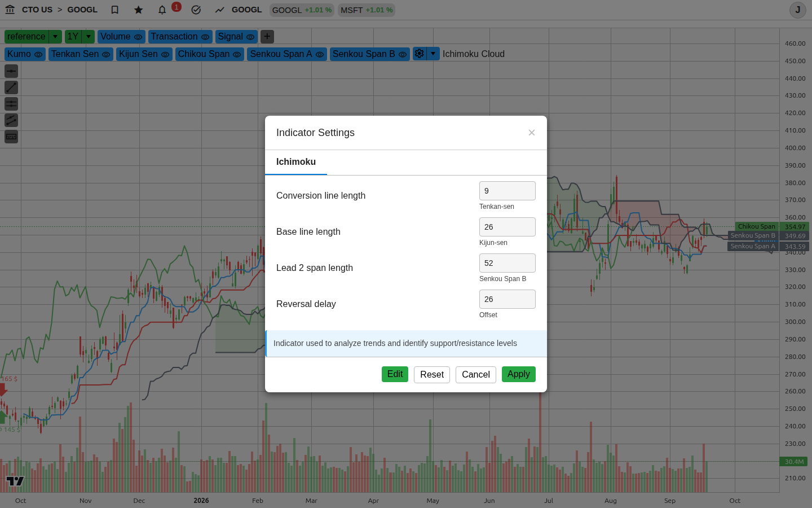
Task: Click the Apply button
Action: tap(519, 374)
